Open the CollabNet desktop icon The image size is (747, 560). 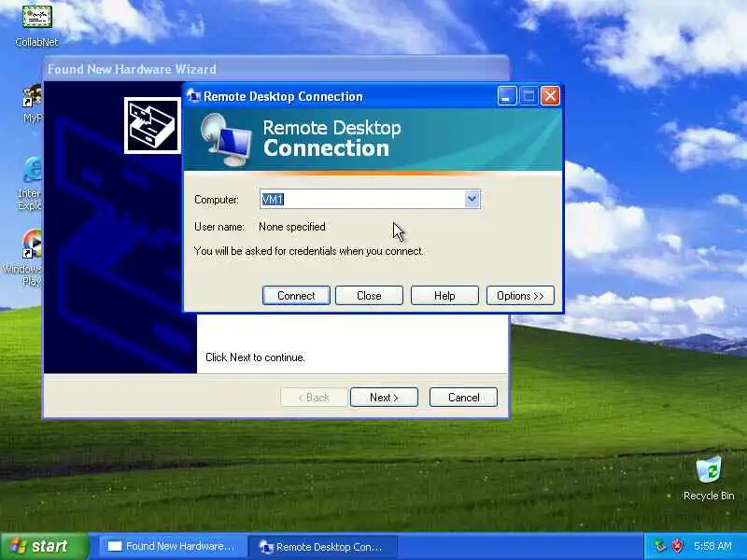36,24
